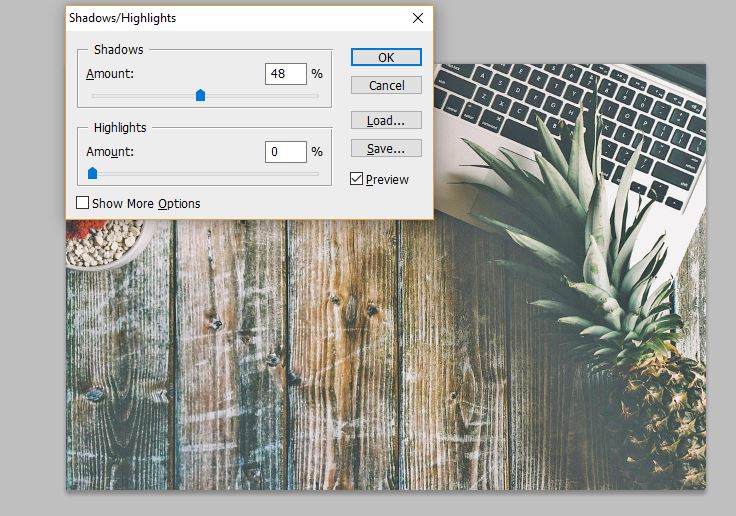Close the Shadows/Highlights dialog with X
This screenshot has width=736, height=516.
[x=418, y=18]
